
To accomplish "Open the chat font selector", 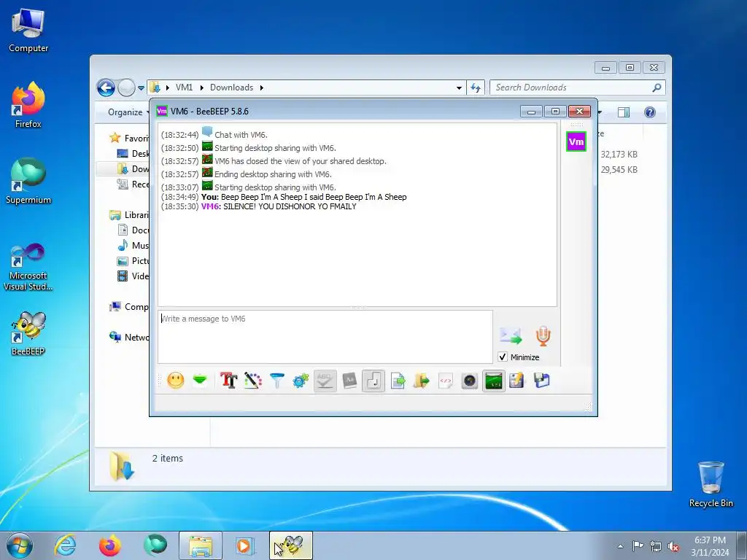I will [228, 381].
